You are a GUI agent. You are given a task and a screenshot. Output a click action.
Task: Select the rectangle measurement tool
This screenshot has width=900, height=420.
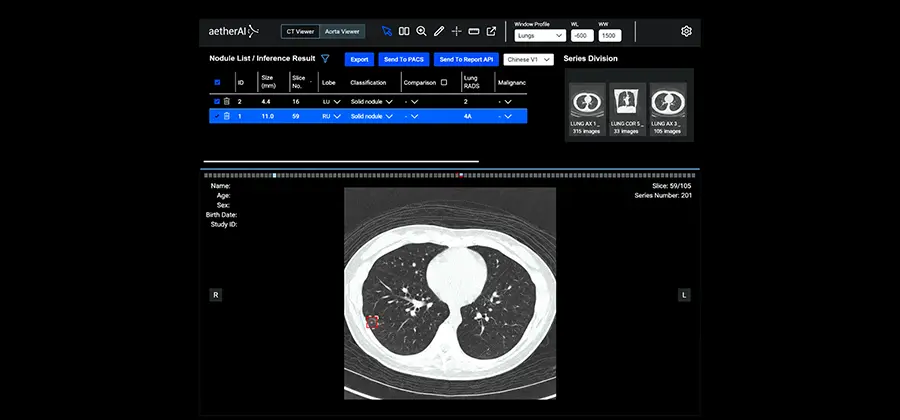[x=474, y=31]
